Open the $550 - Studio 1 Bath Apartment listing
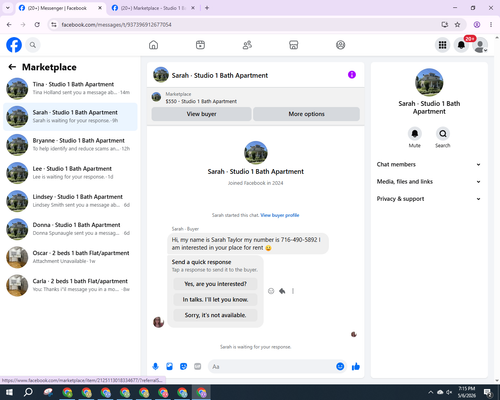500x400 pixels. (x=201, y=101)
